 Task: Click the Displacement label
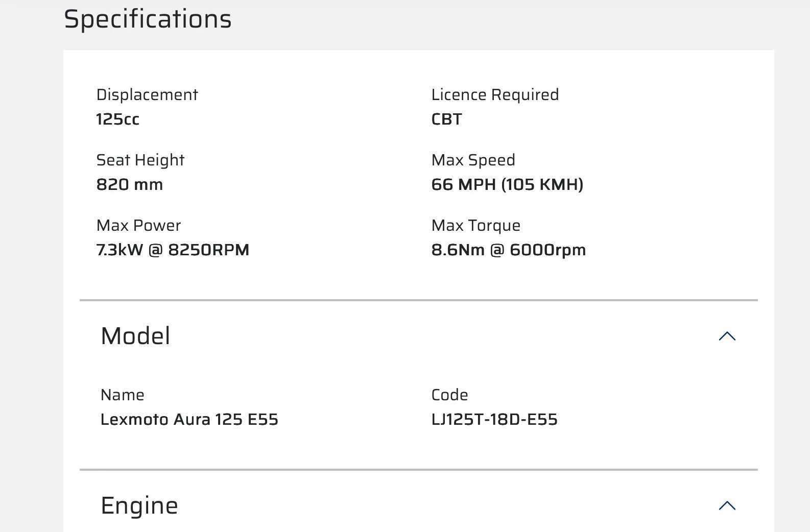pos(147,94)
